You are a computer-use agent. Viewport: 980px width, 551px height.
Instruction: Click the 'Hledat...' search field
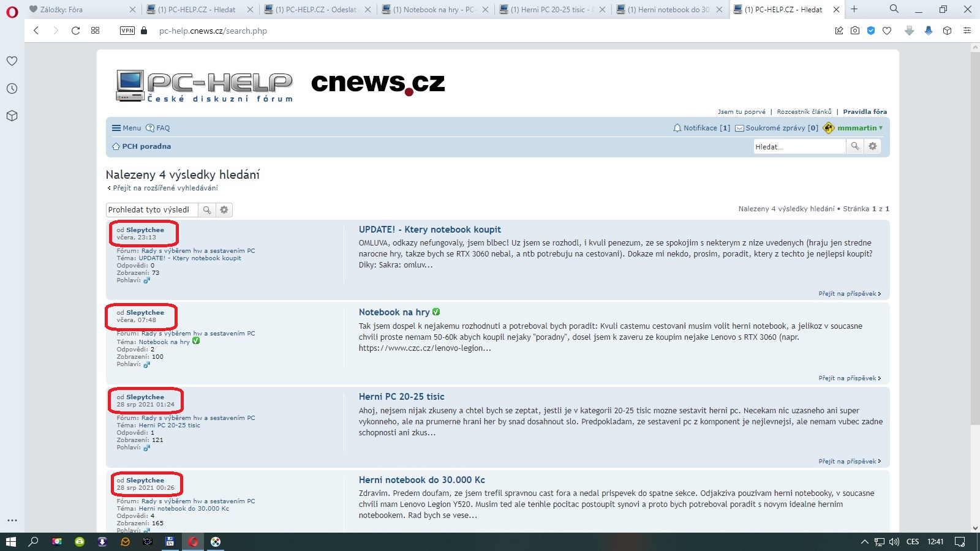[799, 146]
